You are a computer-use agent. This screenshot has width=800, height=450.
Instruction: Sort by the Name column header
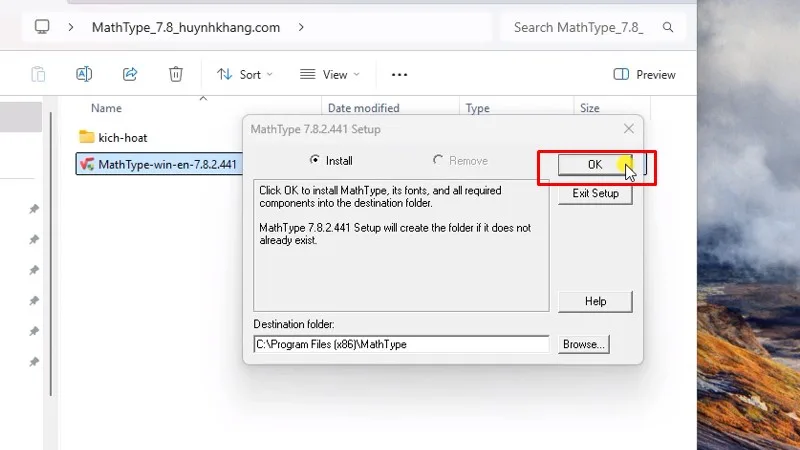click(x=106, y=108)
